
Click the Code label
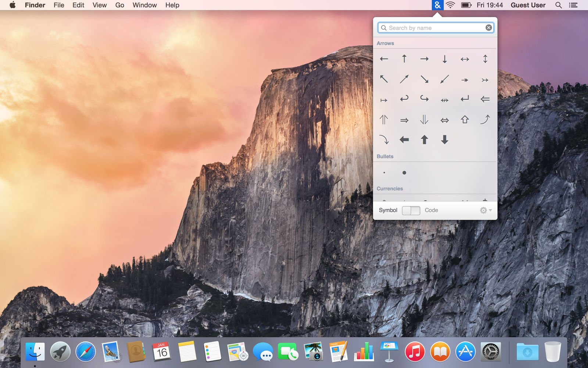pyautogui.click(x=431, y=210)
